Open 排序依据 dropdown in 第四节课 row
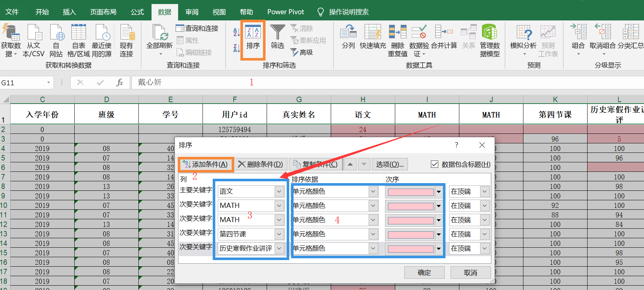 coord(373,234)
